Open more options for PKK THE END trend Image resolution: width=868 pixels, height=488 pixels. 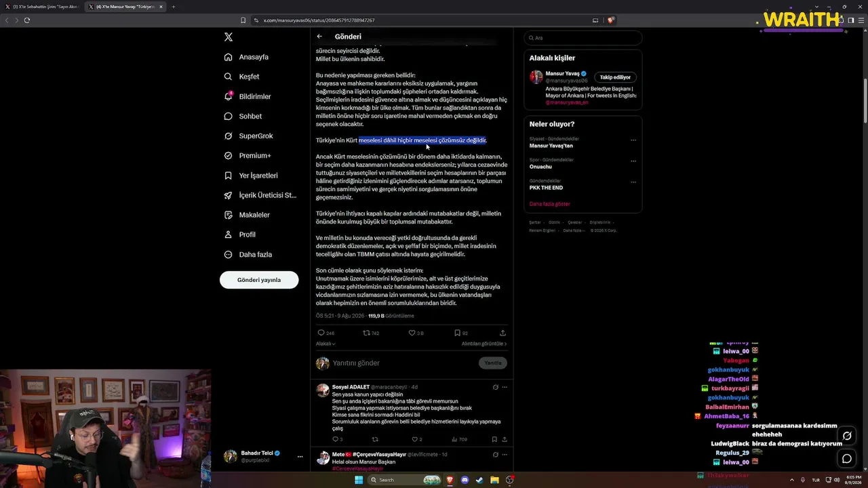pyautogui.click(x=633, y=182)
